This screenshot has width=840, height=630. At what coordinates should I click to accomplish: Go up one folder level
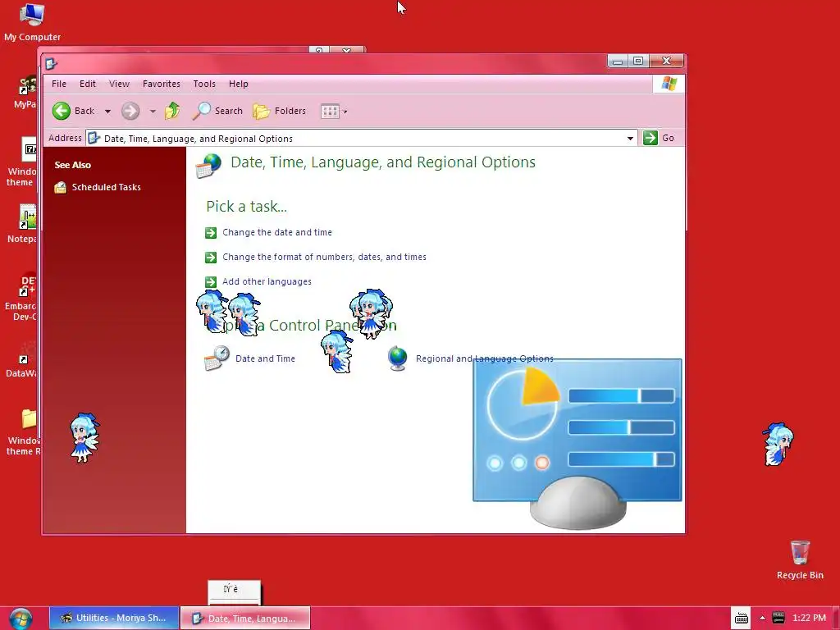[x=172, y=111]
